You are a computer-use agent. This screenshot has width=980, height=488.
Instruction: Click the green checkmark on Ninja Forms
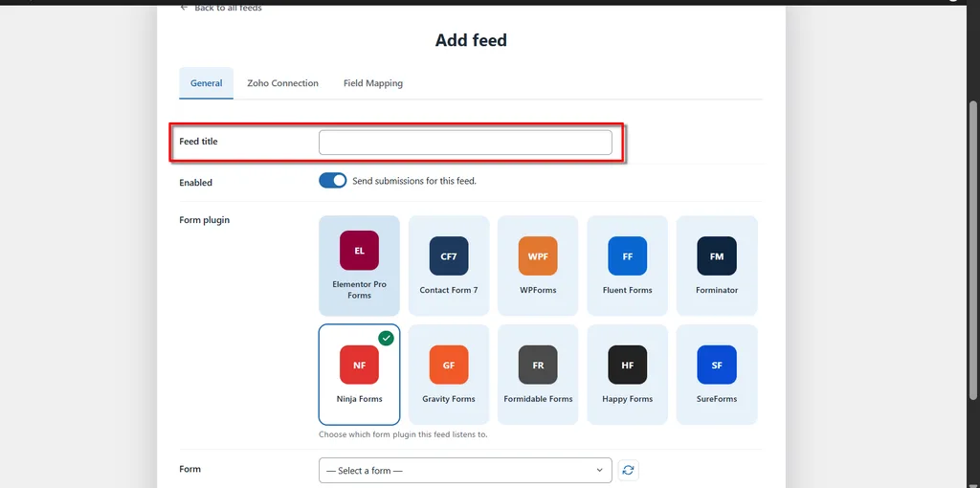tap(387, 338)
